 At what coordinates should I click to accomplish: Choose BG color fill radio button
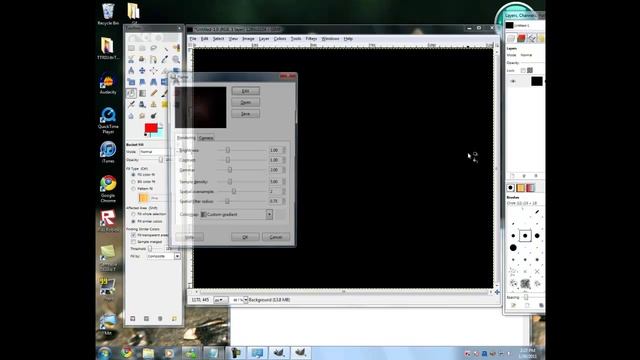coord(133,182)
